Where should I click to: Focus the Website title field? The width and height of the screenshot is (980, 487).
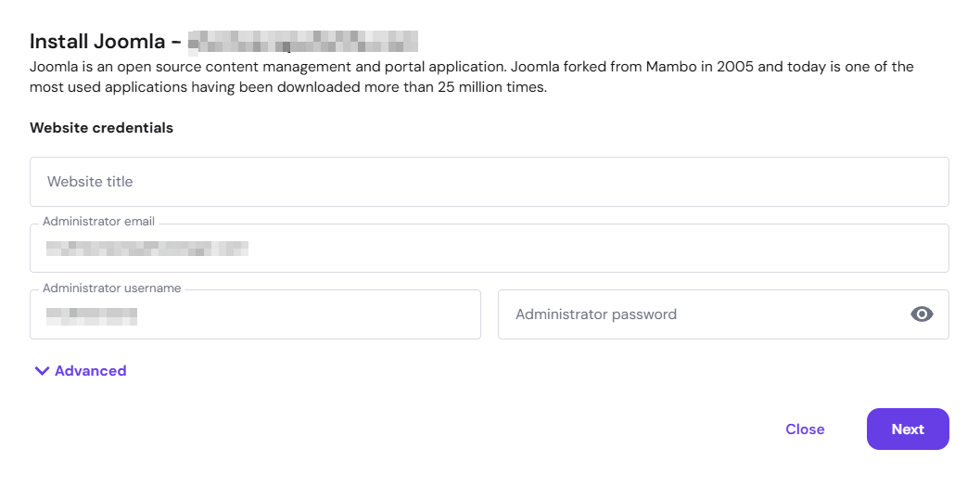click(490, 181)
